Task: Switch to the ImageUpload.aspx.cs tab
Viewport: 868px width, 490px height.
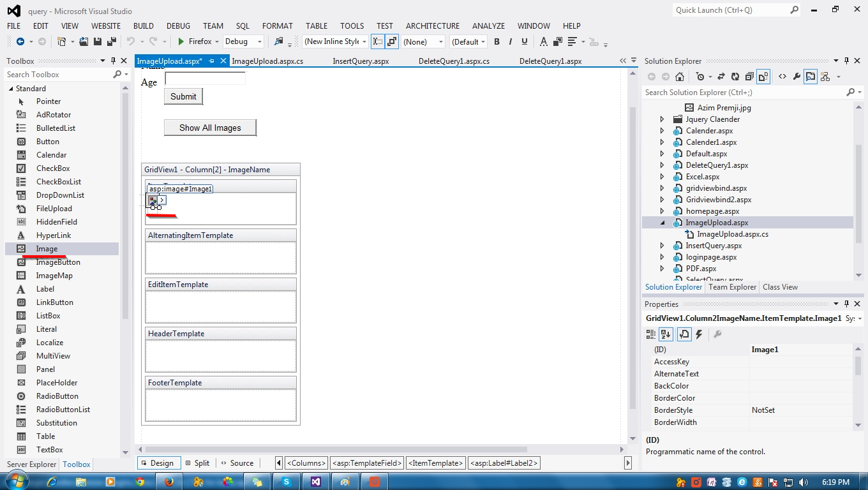Action: click(x=267, y=61)
